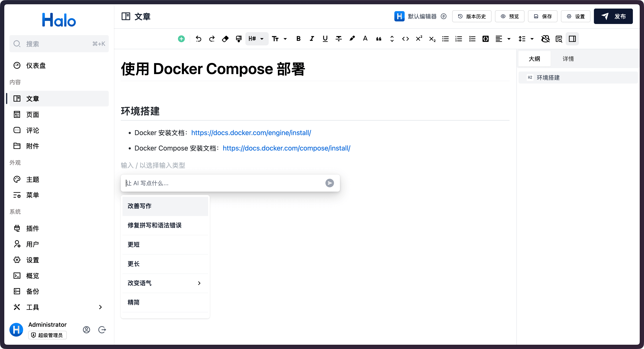Open the font size Tт dropdown
Screen dimensions: 644x349
click(x=279, y=39)
